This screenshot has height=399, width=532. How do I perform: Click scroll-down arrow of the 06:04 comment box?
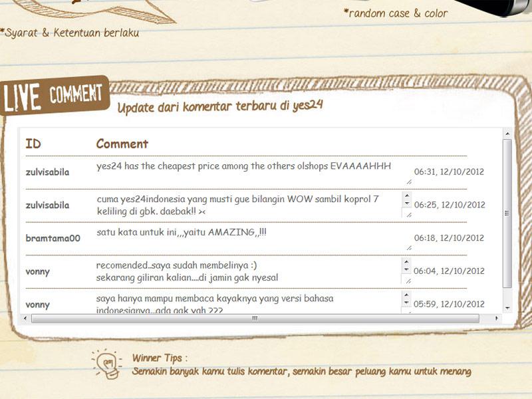pyautogui.click(x=407, y=271)
